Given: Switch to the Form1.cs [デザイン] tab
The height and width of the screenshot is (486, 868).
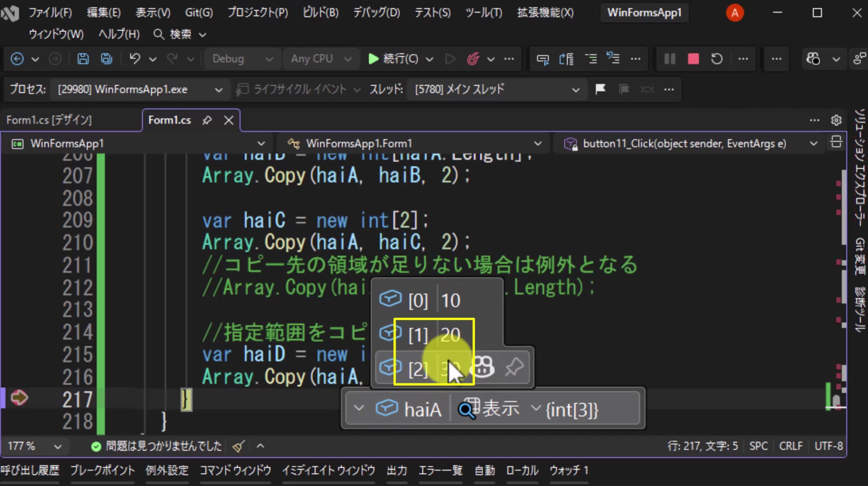Looking at the screenshot, I should [x=49, y=120].
